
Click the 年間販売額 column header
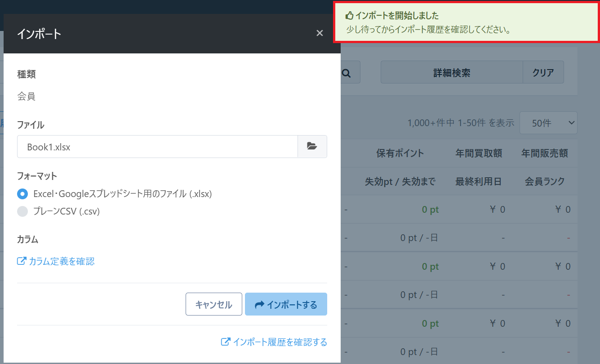click(x=544, y=153)
